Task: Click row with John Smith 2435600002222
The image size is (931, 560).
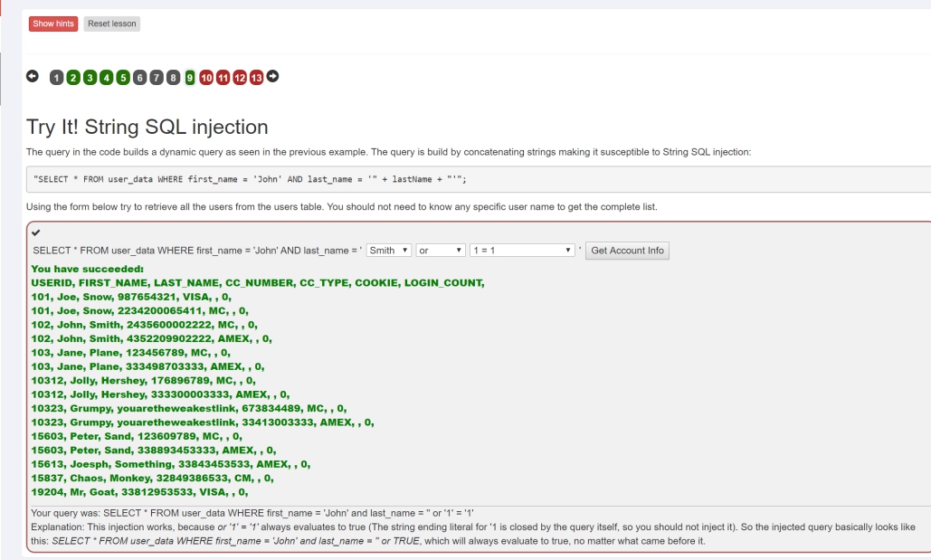Action: coord(144,325)
